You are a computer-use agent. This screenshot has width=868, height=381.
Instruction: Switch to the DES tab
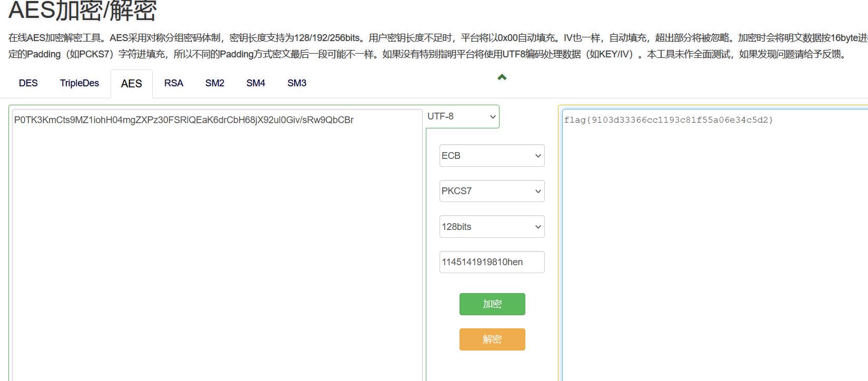pos(28,83)
